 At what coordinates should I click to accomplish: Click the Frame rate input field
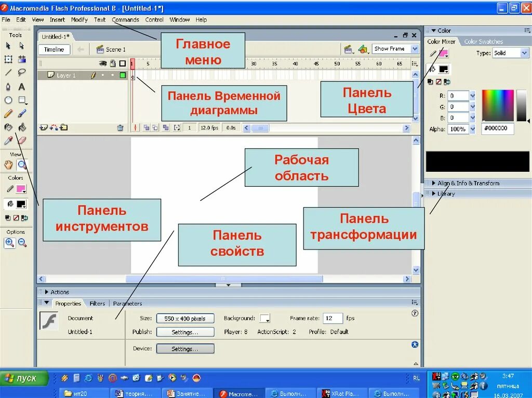(332, 318)
